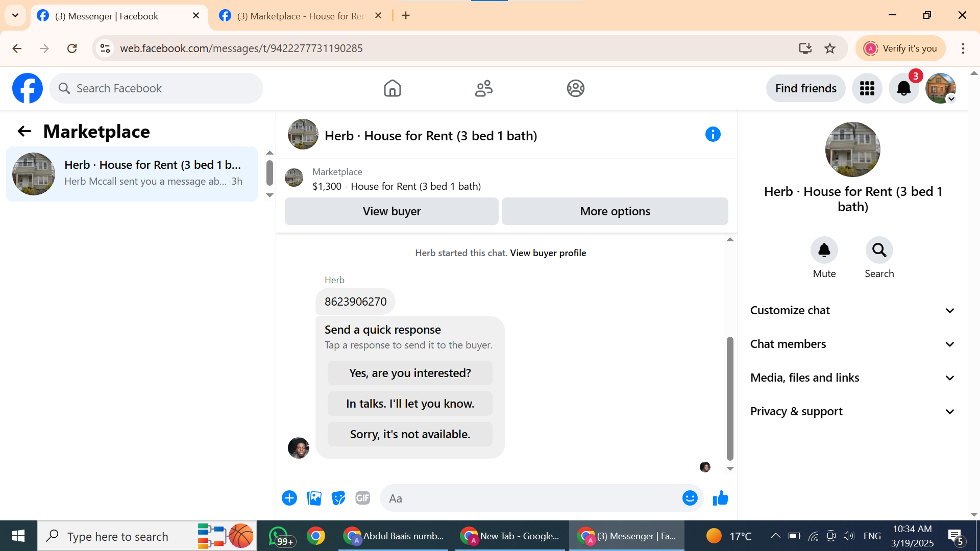The image size is (980, 551).
Task: Open the Friends icon in top navigation
Action: pyautogui.click(x=484, y=88)
